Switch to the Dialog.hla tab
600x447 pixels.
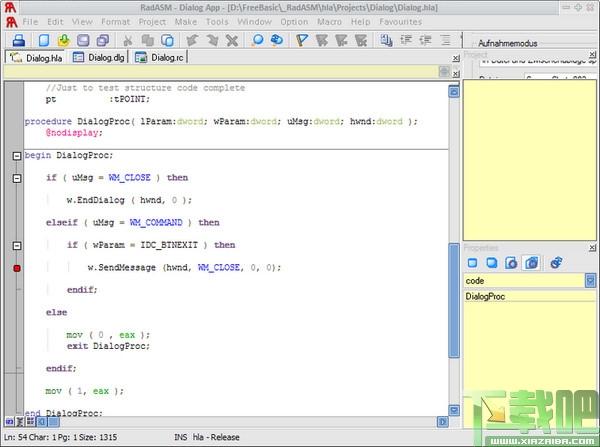click(36, 58)
